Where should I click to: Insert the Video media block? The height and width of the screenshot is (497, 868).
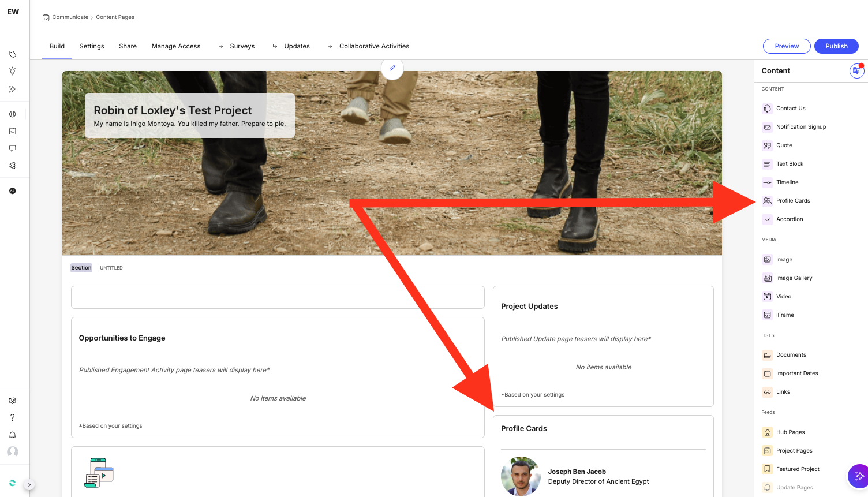point(783,297)
